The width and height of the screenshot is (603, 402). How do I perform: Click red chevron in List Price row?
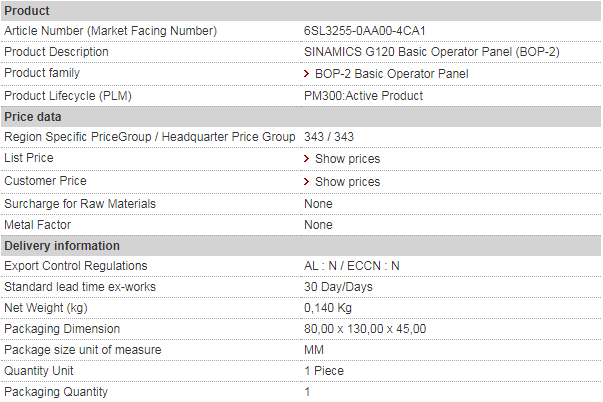[x=306, y=158]
